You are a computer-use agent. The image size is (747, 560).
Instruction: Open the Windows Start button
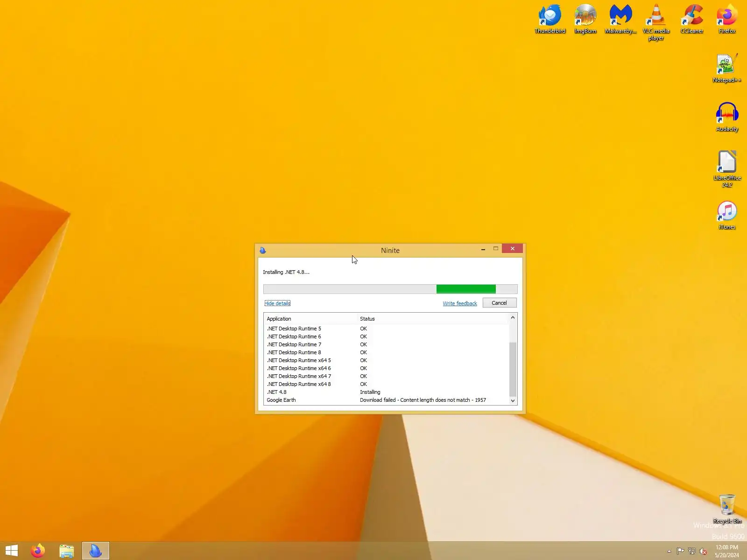12,551
